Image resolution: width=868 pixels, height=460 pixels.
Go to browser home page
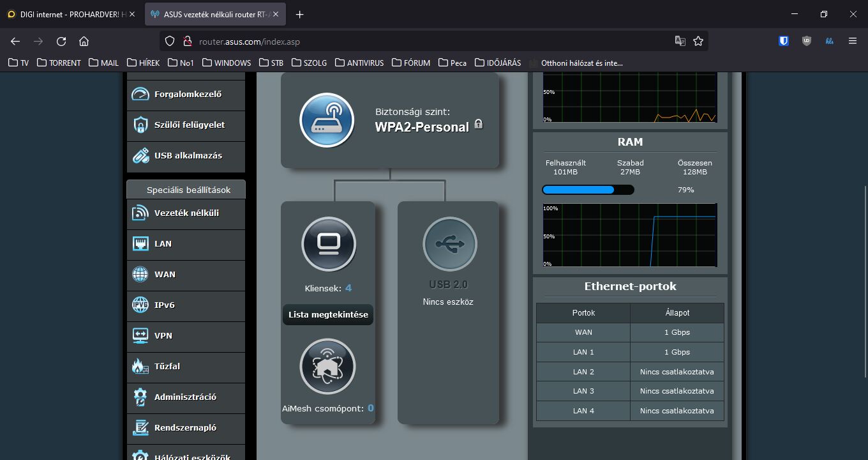(x=84, y=41)
